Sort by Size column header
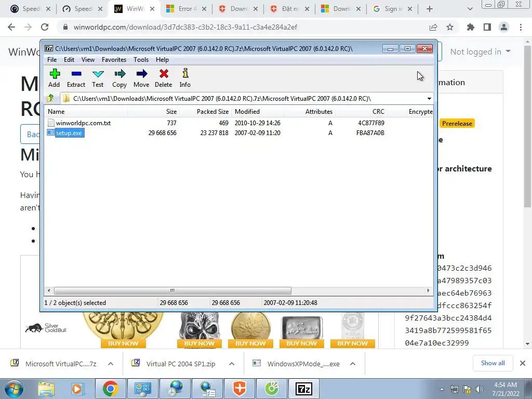This screenshot has height=399, width=532. 154,112
